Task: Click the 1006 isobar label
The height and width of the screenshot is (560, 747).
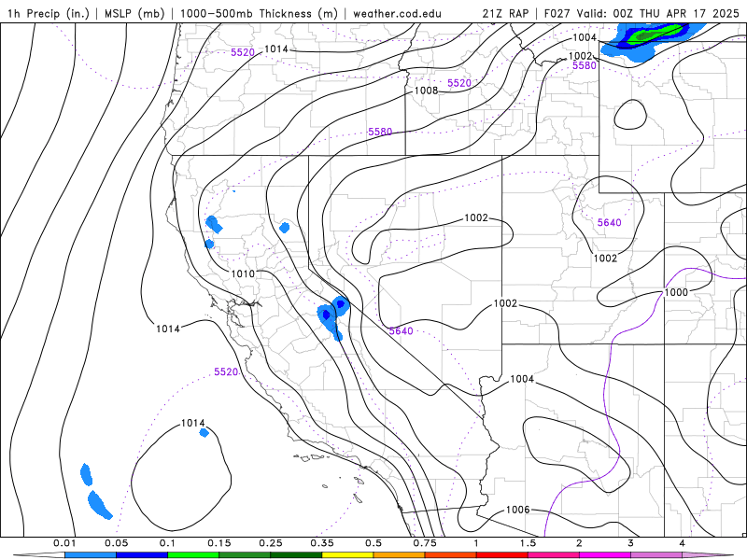Action: [518, 510]
